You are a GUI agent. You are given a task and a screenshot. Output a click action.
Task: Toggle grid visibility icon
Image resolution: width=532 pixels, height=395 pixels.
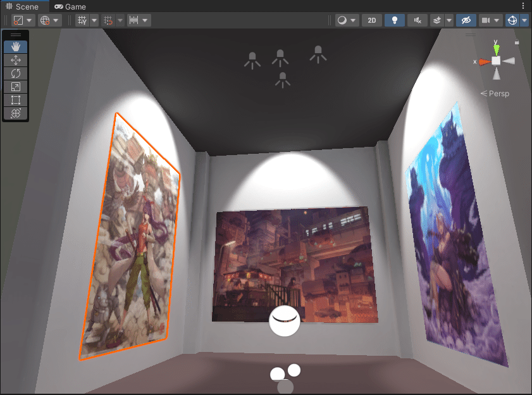82,20
